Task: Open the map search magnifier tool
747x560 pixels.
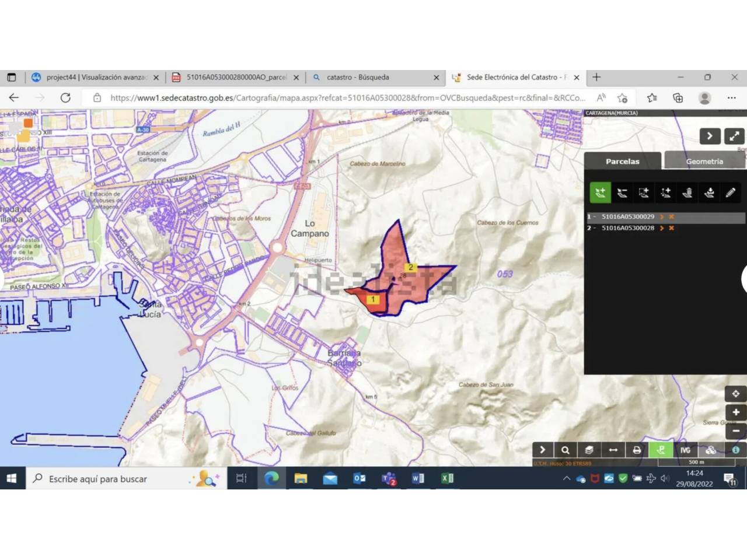Action: click(566, 450)
